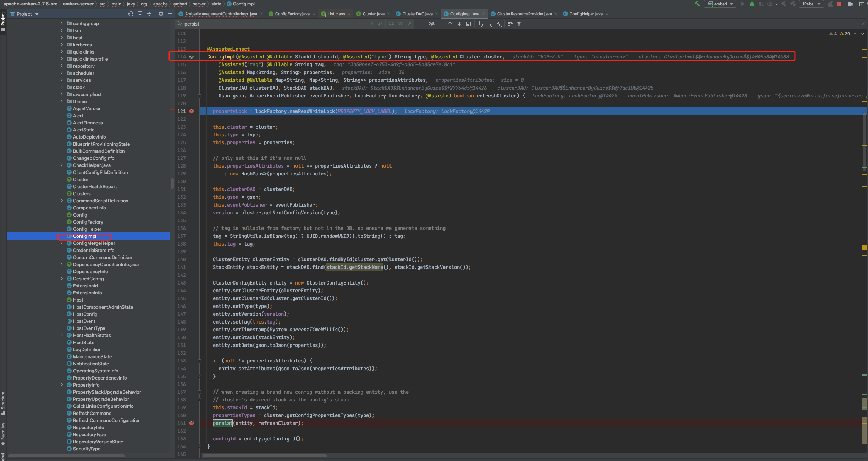Open the profiler run options arrow
Image resolution: width=868 pixels, height=461 pixels.
(776, 4)
